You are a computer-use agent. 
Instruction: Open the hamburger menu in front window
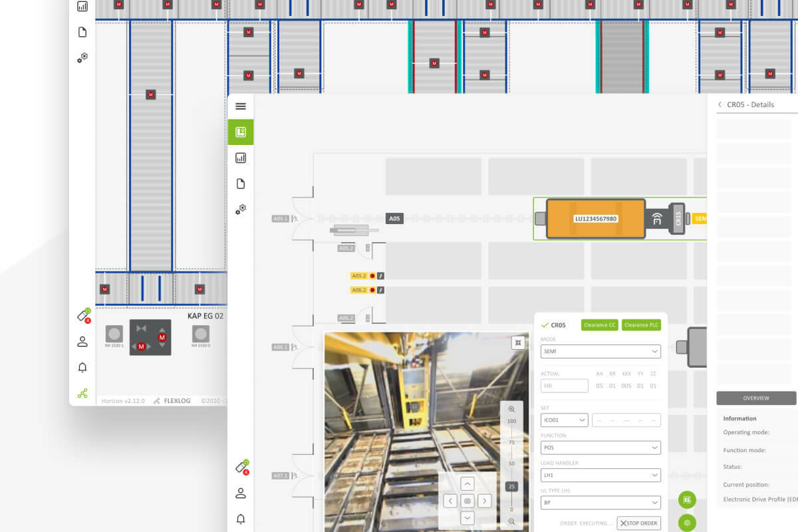pyautogui.click(x=241, y=106)
